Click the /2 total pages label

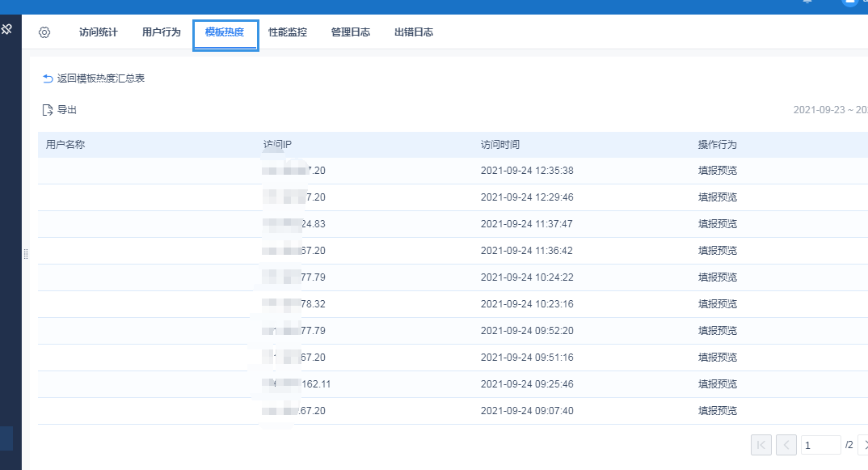tap(849, 445)
